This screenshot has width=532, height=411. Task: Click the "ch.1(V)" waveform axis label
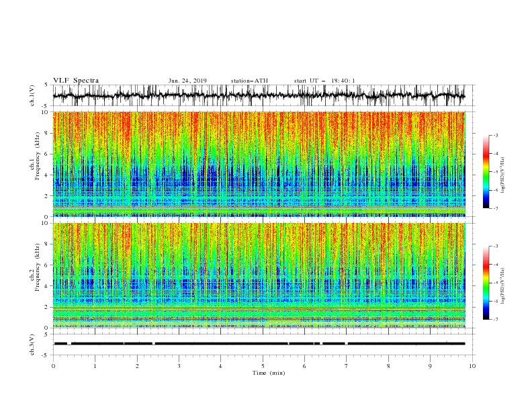click(32, 95)
